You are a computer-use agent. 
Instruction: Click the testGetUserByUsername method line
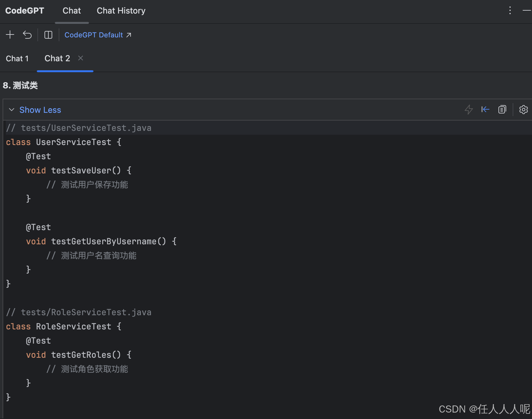tap(101, 241)
